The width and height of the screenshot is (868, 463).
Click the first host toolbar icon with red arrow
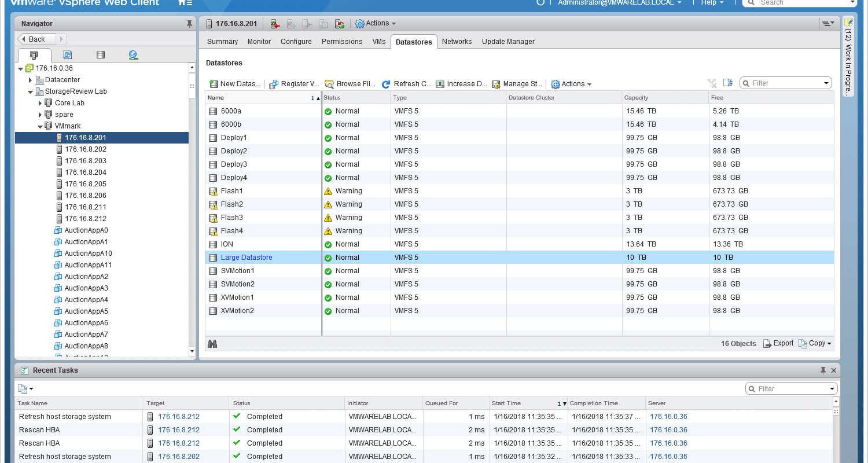pyautogui.click(x=275, y=24)
